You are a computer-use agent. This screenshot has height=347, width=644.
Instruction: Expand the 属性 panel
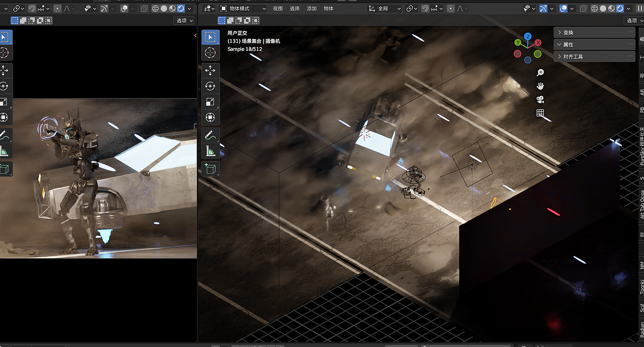pyautogui.click(x=594, y=44)
